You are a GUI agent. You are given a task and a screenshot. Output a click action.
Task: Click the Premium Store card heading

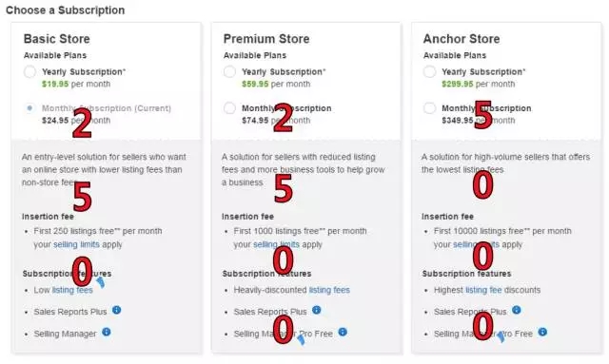tap(266, 39)
